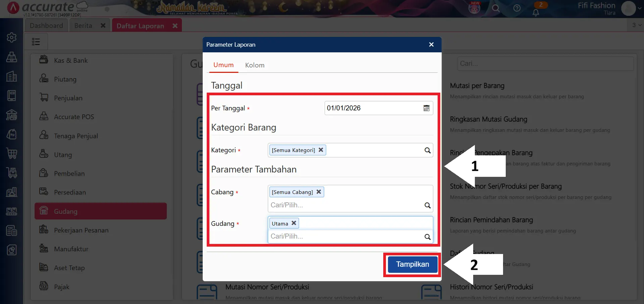The width and height of the screenshot is (644, 304).
Task: Select the Umum tab
Action: point(224,65)
